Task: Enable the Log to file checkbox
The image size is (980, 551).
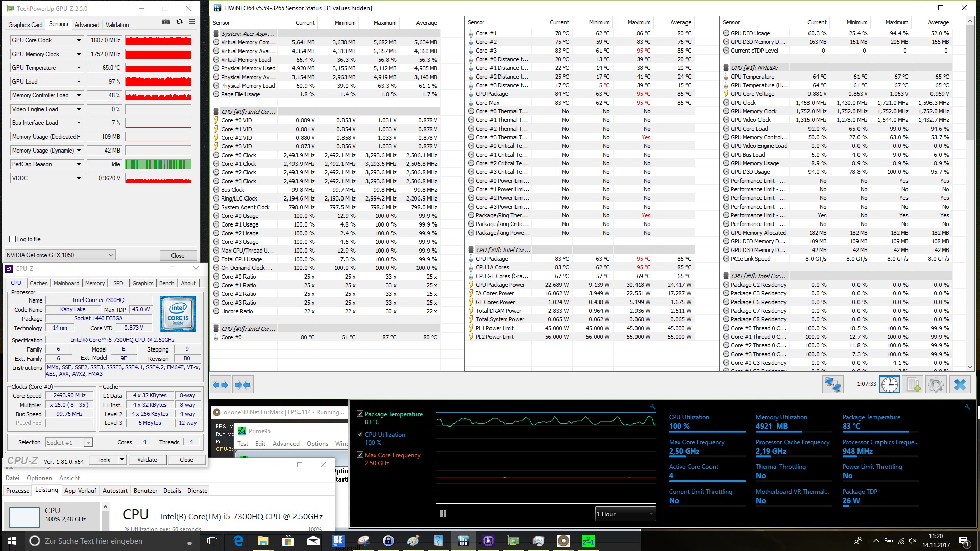Action: point(13,239)
